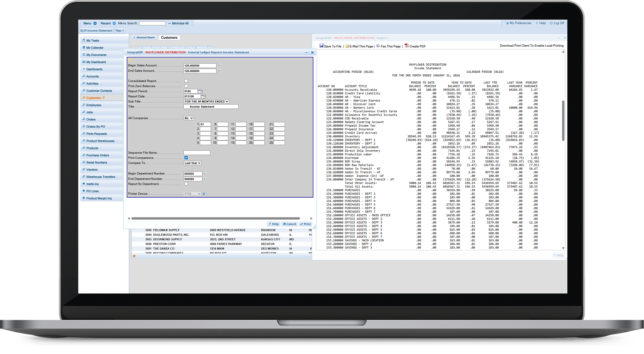This screenshot has width=644, height=354.
Task: Expand the Menu dropdown arrow
Action: (95, 23)
